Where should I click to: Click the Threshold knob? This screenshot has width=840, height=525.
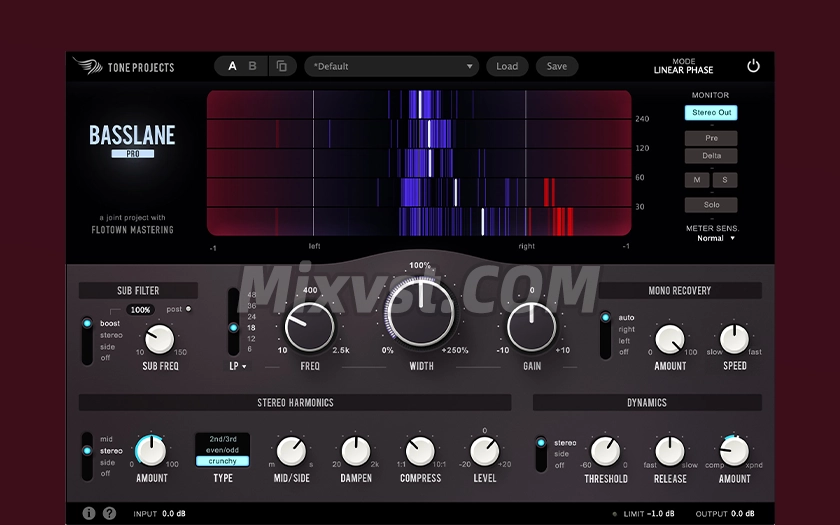coord(605,451)
